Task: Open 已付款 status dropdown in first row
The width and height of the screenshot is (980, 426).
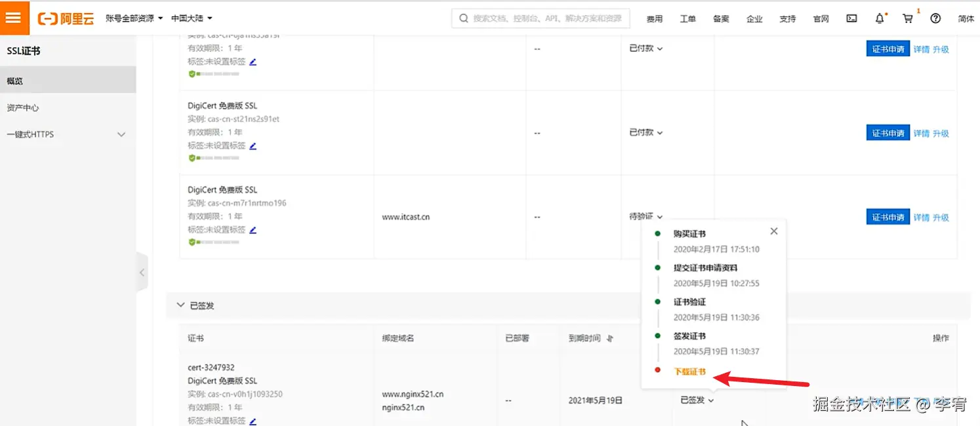Action: tap(645, 48)
